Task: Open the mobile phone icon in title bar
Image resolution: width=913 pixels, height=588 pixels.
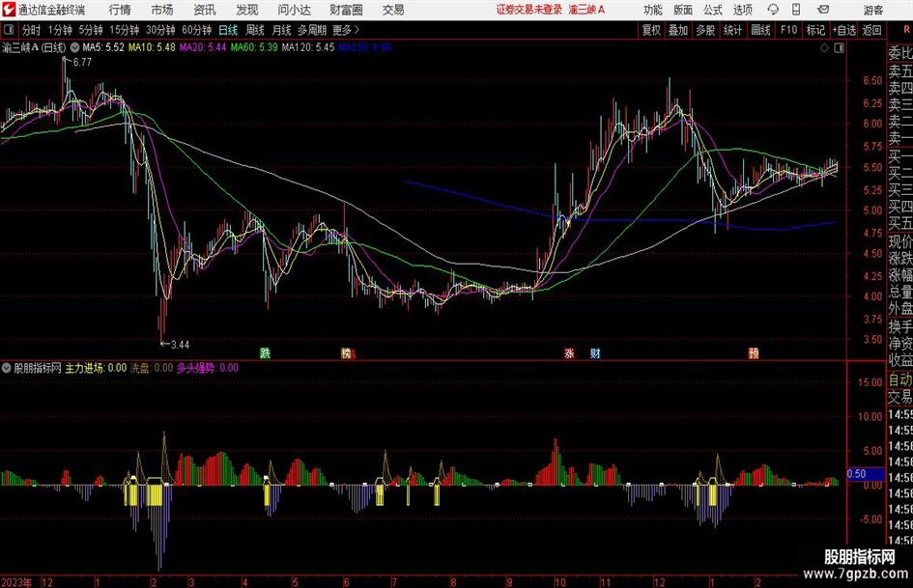Action: coord(796,10)
